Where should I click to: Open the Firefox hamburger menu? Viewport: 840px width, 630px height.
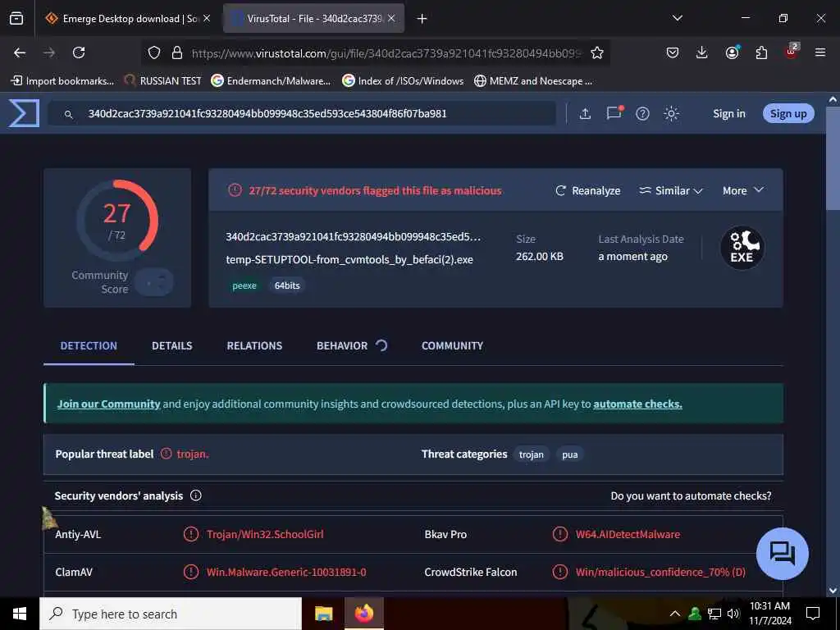click(819, 52)
